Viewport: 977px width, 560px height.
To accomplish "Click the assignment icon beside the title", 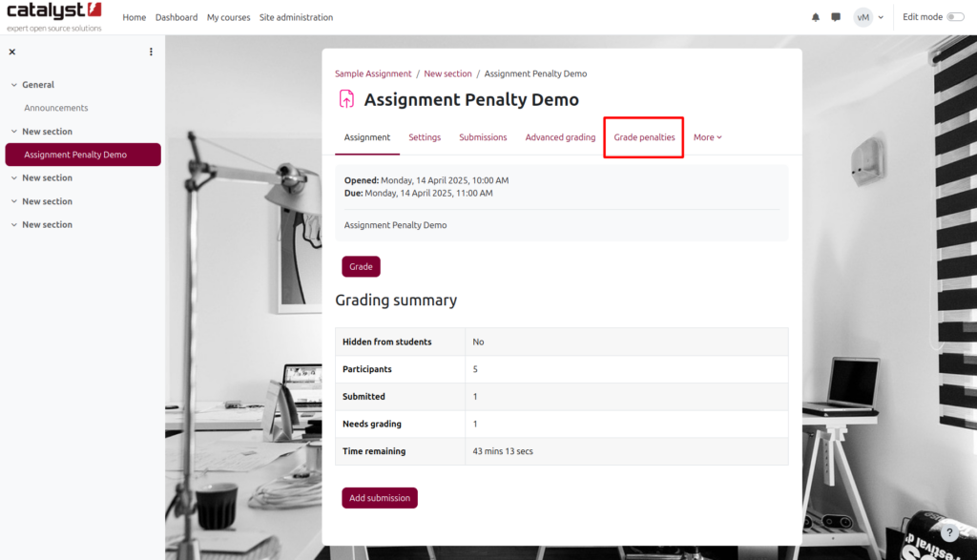I will coord(346,99).
